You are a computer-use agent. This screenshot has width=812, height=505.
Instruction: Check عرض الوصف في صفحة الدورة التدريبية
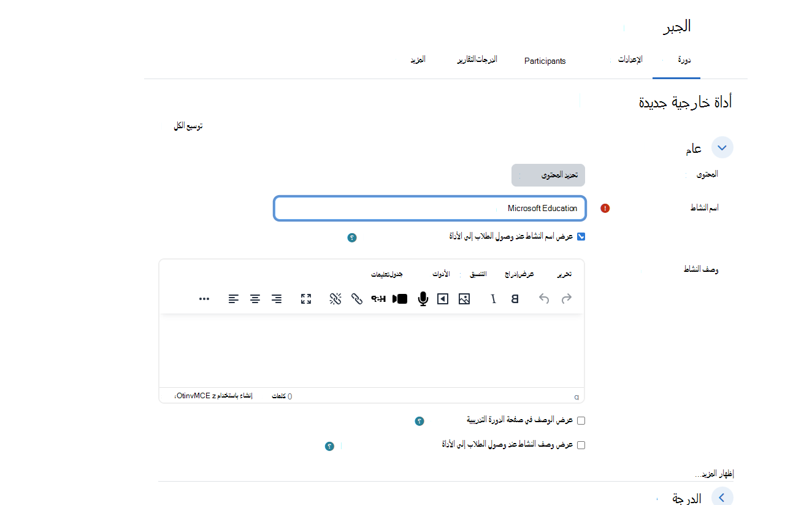click(x=581, y=420)
